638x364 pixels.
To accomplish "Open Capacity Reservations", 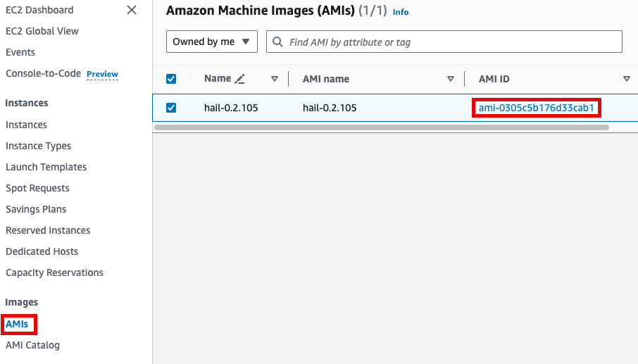I will coord(54,272).
